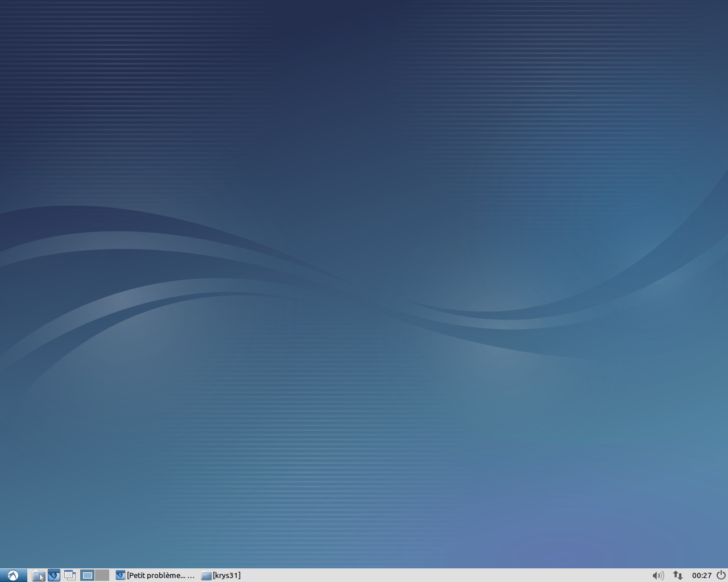
Task: Switch to the first workspace
Action: (x=88, y=575)
